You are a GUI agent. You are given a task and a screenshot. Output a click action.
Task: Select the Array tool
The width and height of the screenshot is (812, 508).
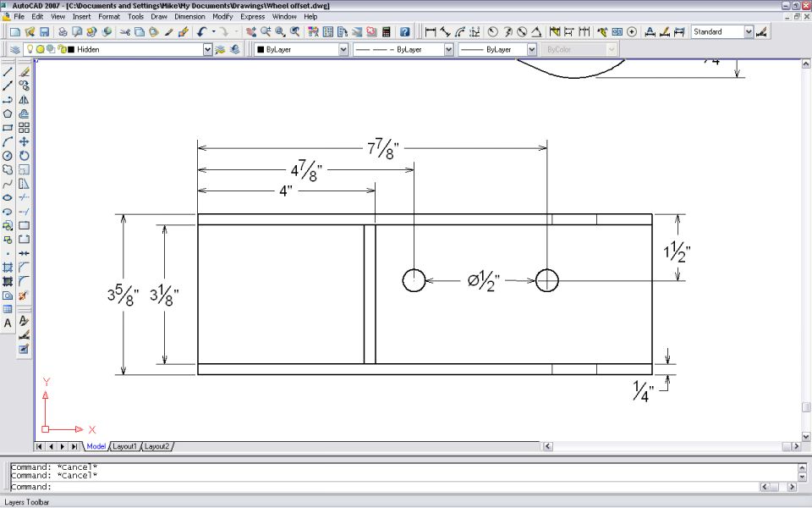tap(24, 128)
